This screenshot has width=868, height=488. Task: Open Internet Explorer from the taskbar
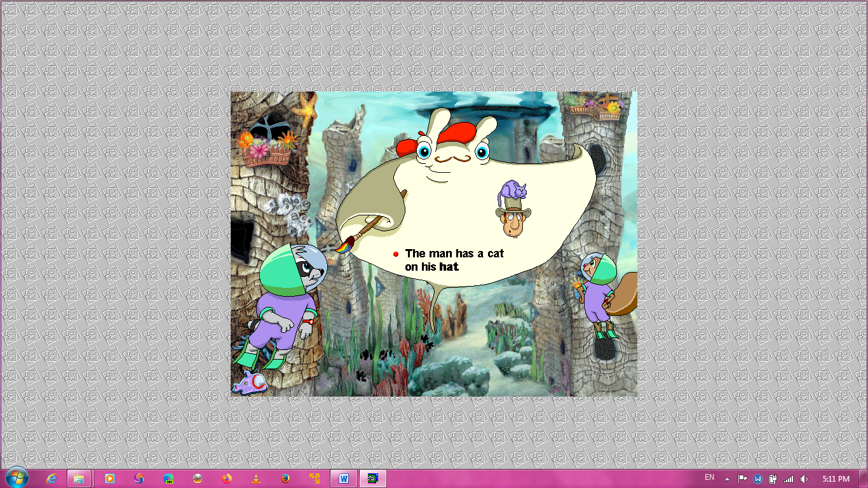(51, 478)
